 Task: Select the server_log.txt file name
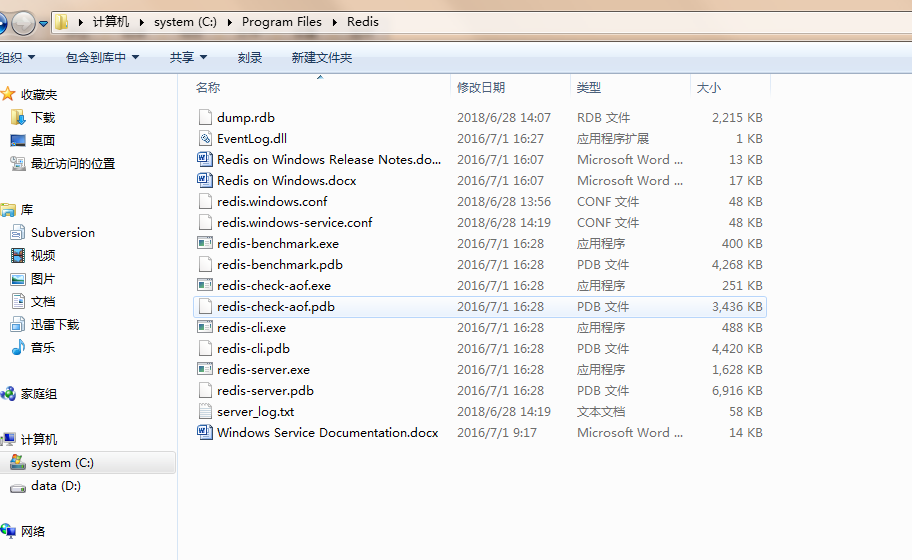255,412
